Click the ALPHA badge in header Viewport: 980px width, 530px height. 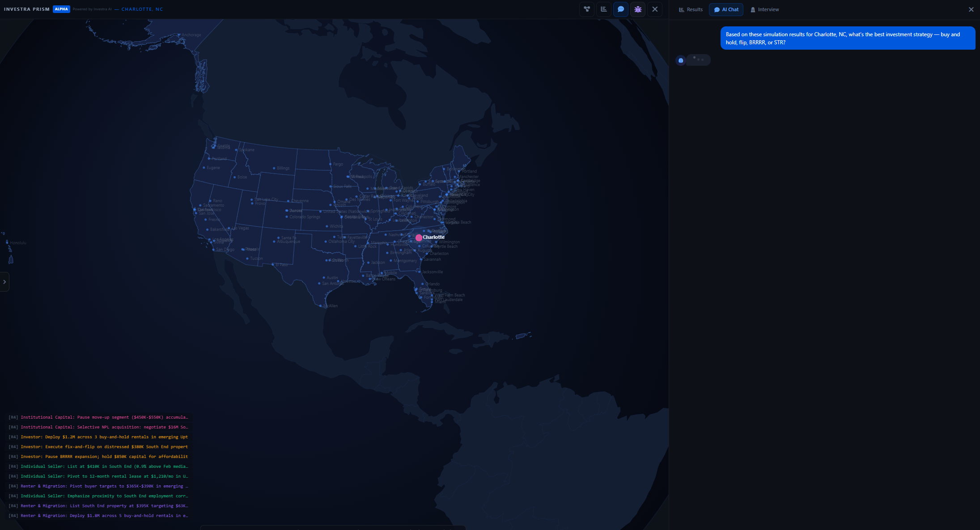61,9
